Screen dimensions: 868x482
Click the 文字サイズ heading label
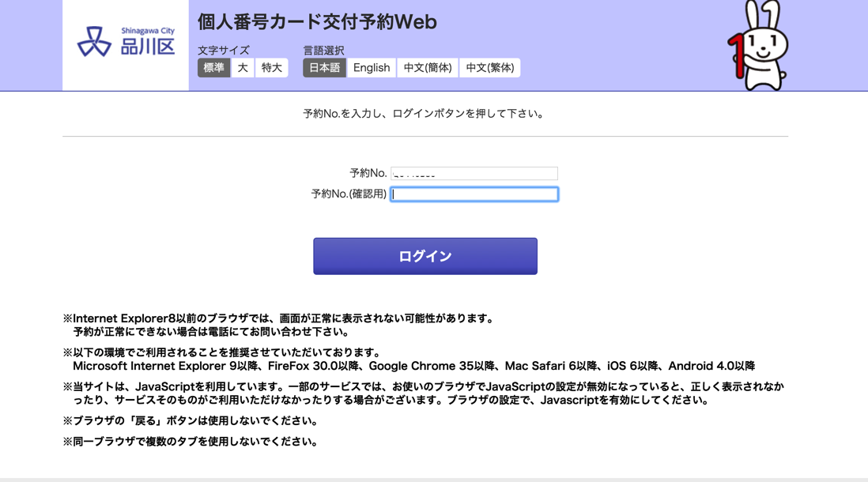click(224, 50)
